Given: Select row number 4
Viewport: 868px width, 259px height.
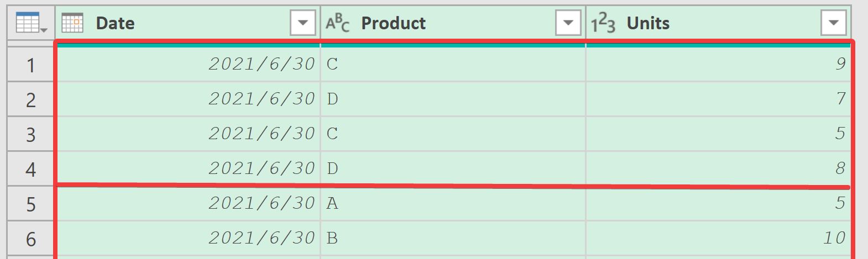Looking at the screenshot, I should click(x=31, y=169).
